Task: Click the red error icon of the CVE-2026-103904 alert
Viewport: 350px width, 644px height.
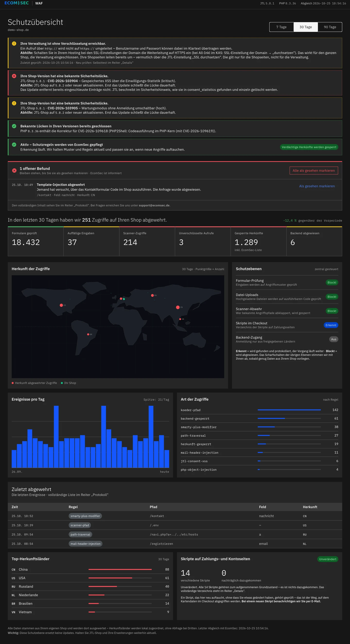Action: tap(14, 76)
